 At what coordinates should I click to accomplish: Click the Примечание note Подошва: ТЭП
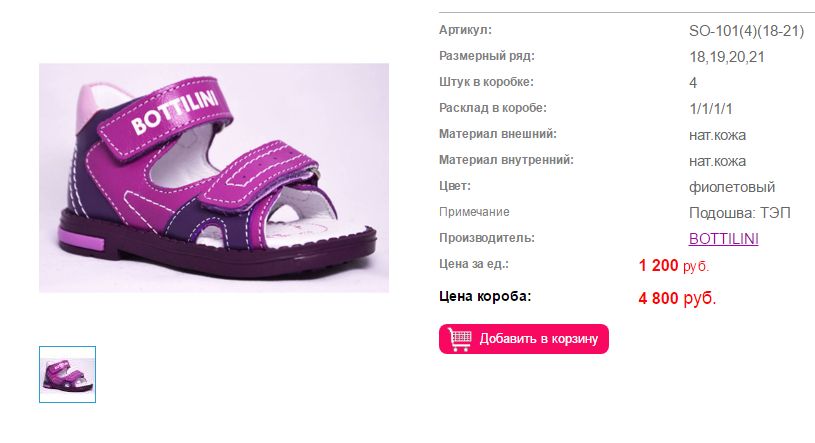[x=740, y=213]
